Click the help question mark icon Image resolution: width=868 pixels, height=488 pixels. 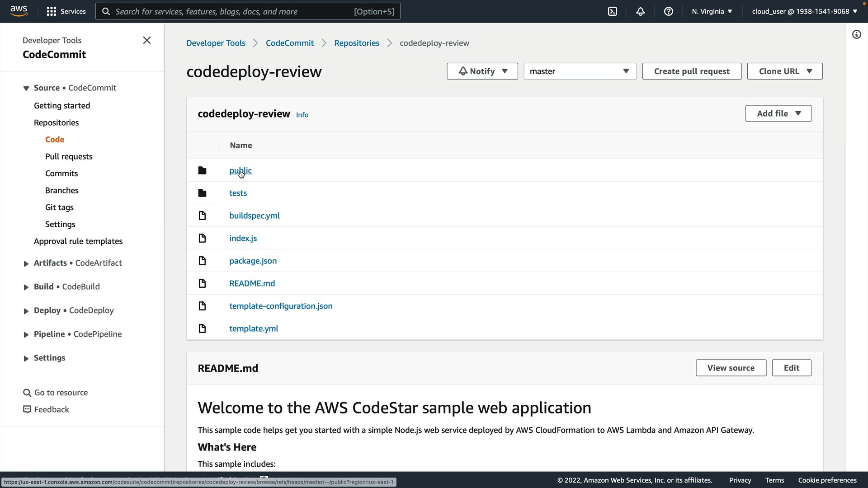click(x=668, y=11)
